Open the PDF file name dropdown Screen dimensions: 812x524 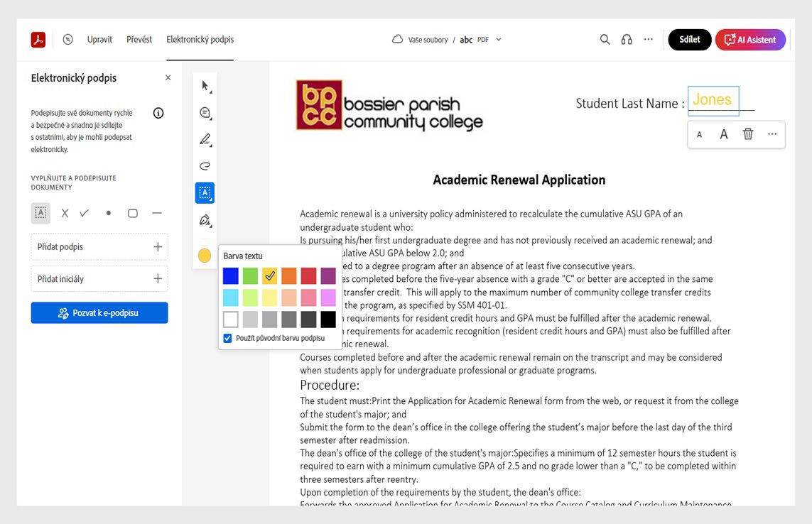[x=498, y=40]
